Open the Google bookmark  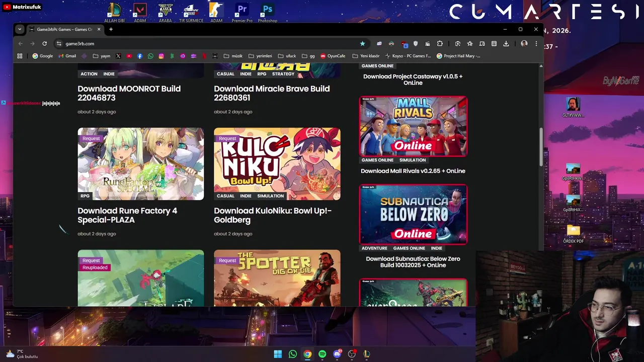coord(43,56)
